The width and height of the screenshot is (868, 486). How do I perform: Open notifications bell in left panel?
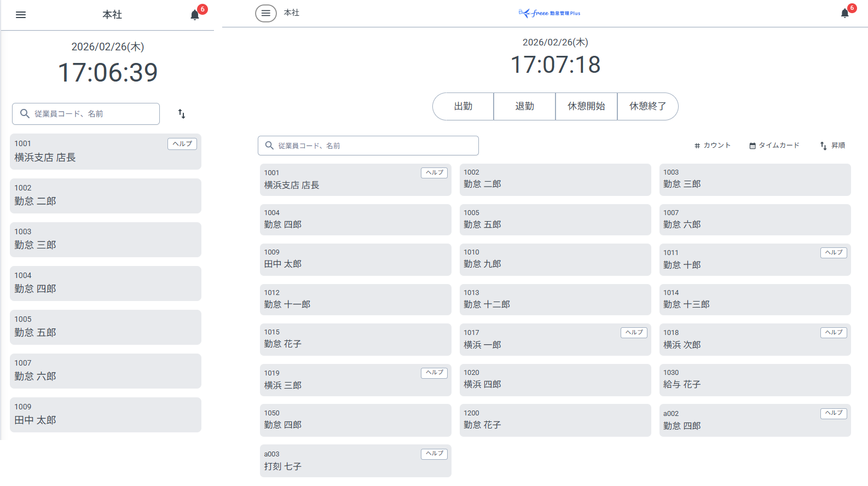click(x=195, y=15)
